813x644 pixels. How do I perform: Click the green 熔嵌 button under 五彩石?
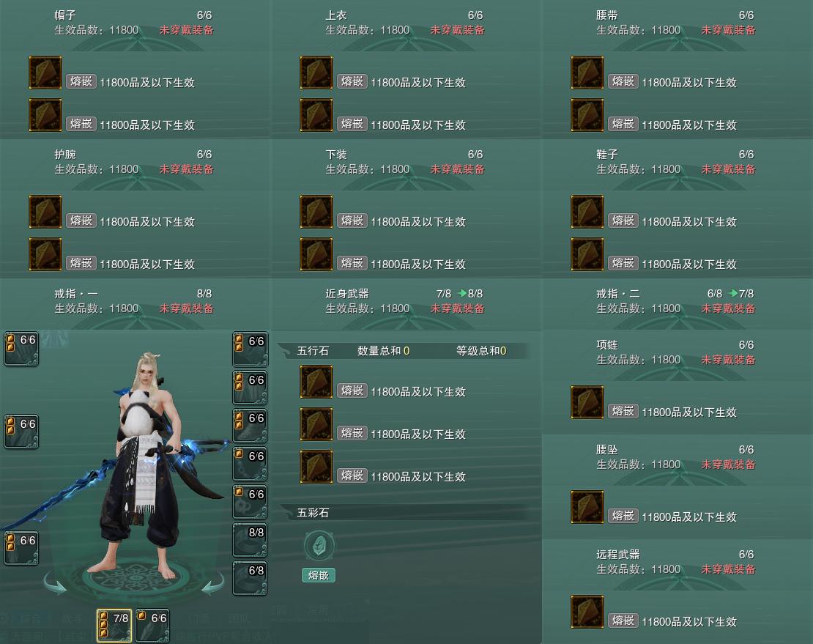pyautogui.click(x=319, y=575)
